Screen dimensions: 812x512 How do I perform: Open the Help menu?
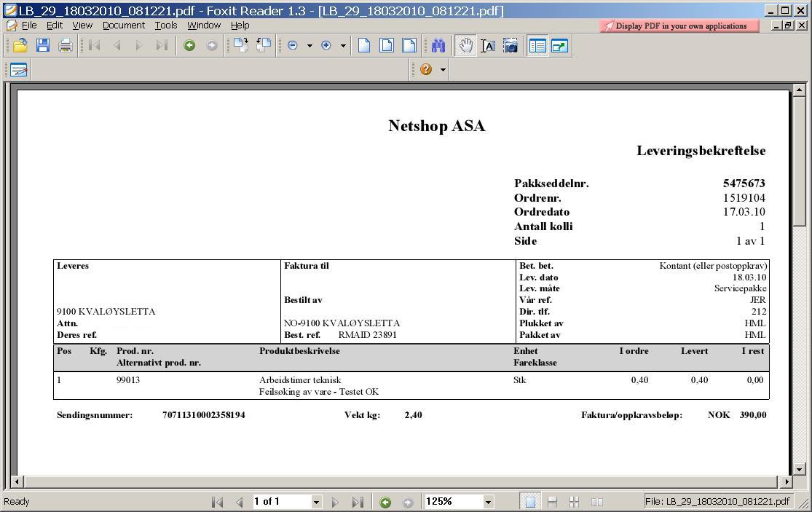point(240,25)
